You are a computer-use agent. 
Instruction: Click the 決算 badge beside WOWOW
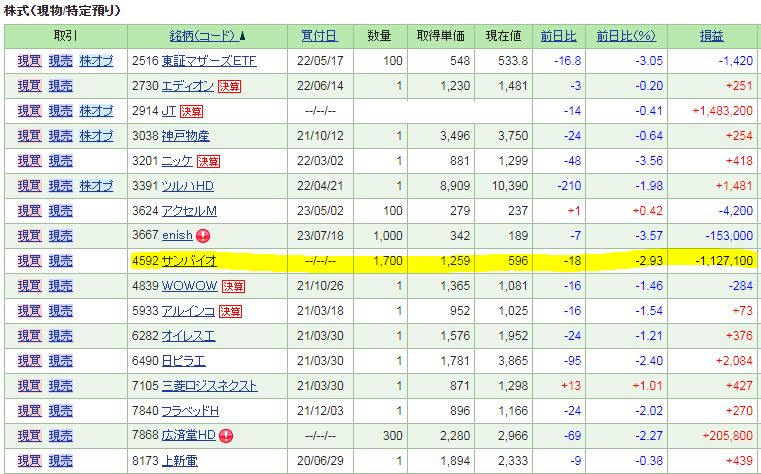233,286
